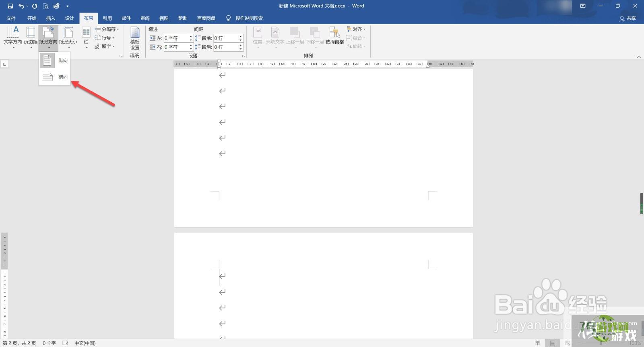Open the Page Setup dialog launcher
The width and height of the screenshot is (644, 347).
click(121, 56)
